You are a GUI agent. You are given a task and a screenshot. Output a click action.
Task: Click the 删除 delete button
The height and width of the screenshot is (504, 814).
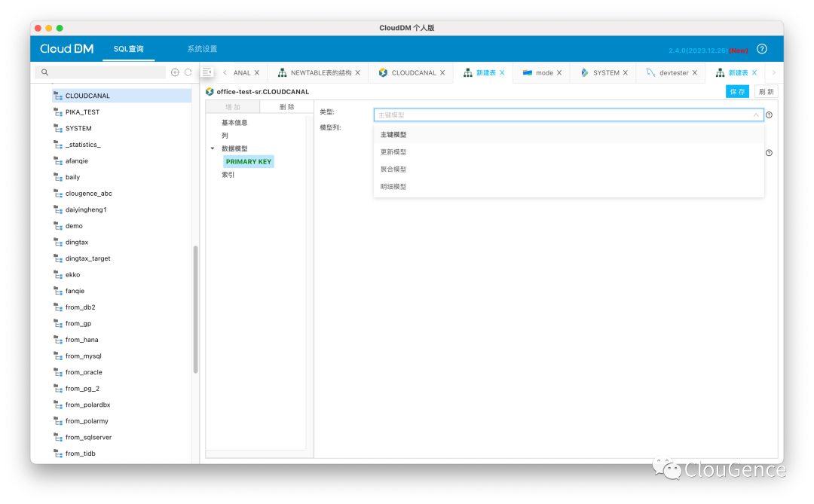click(286, 107)
